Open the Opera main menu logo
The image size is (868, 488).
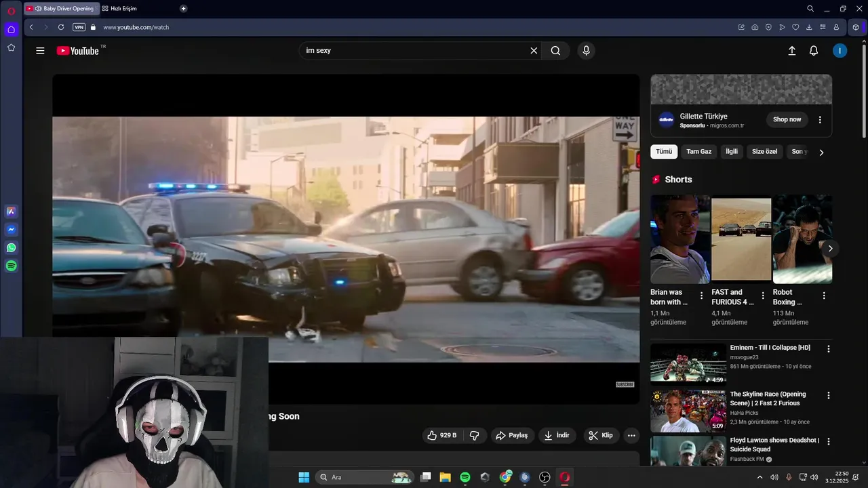11,11
